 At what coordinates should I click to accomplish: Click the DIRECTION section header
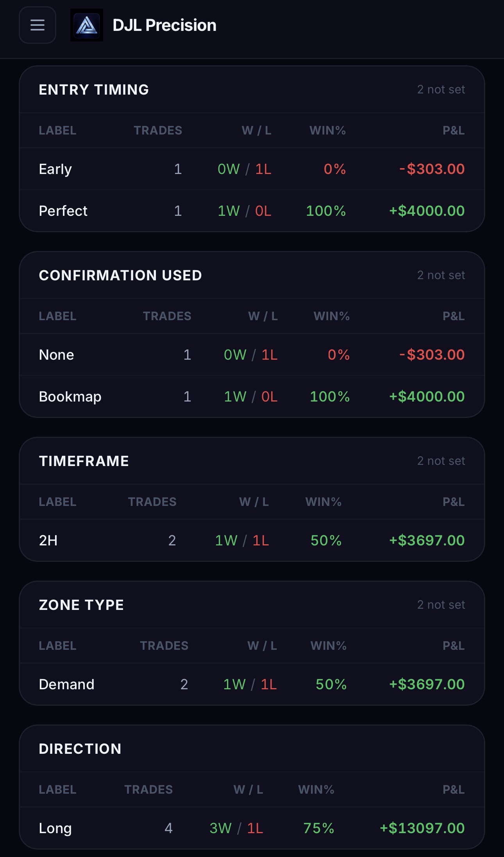pos(80,748)
